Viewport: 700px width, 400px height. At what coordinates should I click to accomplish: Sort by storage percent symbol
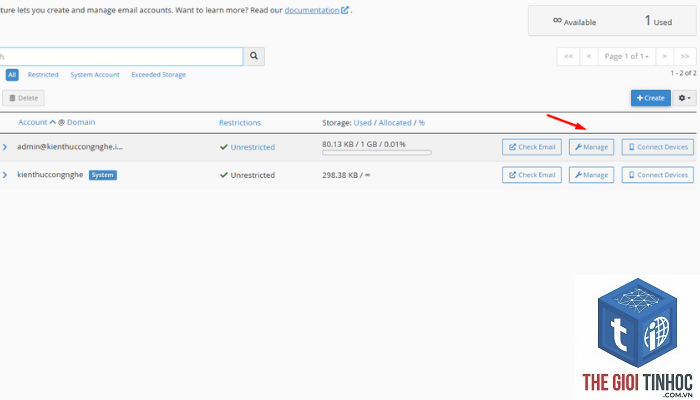click(421, 122)
